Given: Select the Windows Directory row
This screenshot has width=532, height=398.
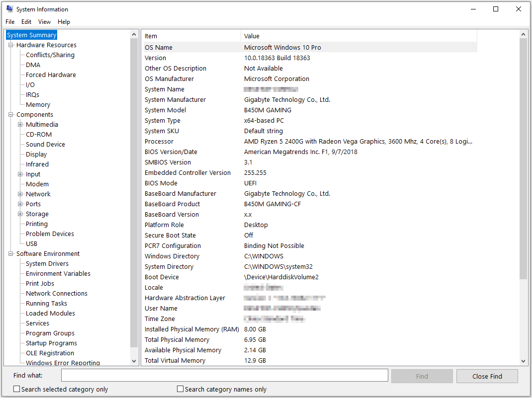Looking at the screenshot, I should pyautogui.click(x=309, y=256).
